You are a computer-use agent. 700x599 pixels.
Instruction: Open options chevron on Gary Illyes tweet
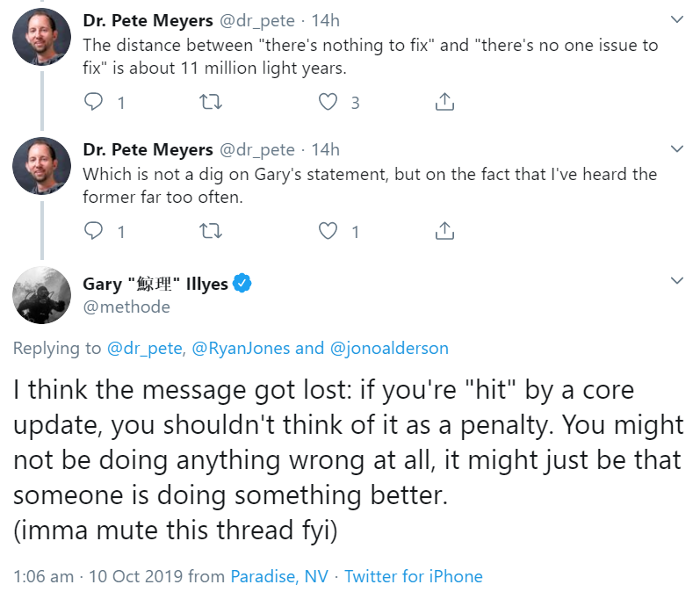(676, 281)
